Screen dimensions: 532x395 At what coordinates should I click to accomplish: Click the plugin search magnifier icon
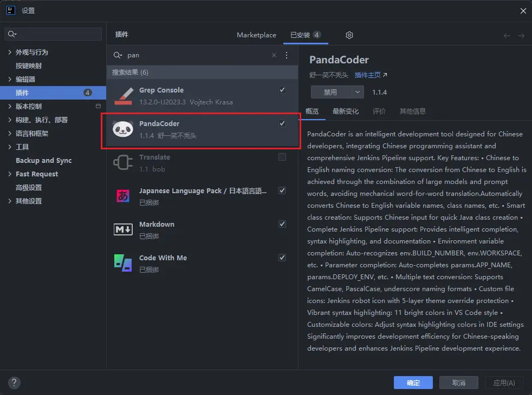118,55
